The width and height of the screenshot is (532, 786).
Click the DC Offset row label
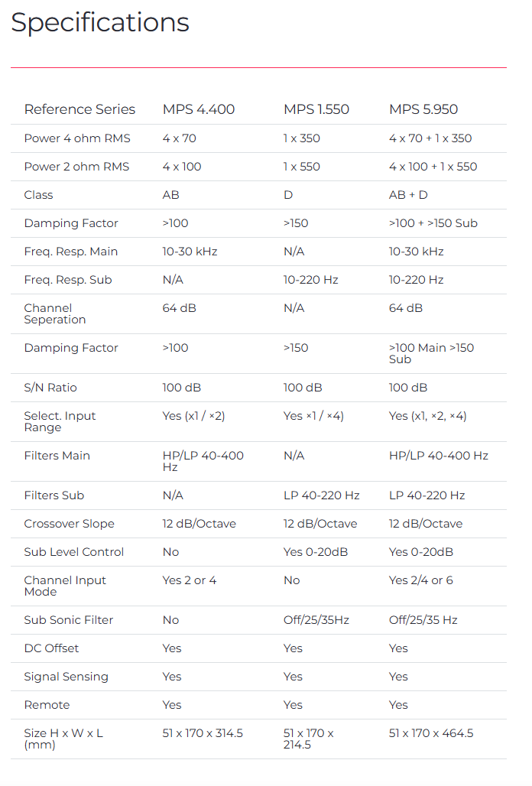(51, 648)
